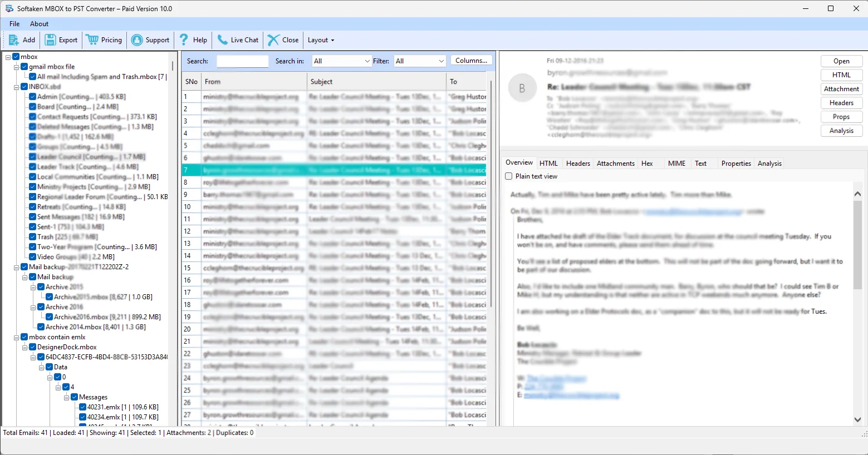This screenshot has height=455, width=868.
Task: Switch to the Properties tab
Action: (x=736, y=164)
